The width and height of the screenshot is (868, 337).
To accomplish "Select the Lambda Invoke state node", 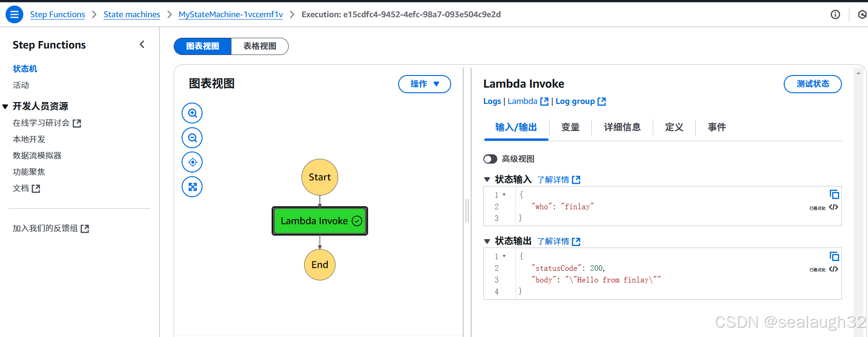I will pos(320,221).
